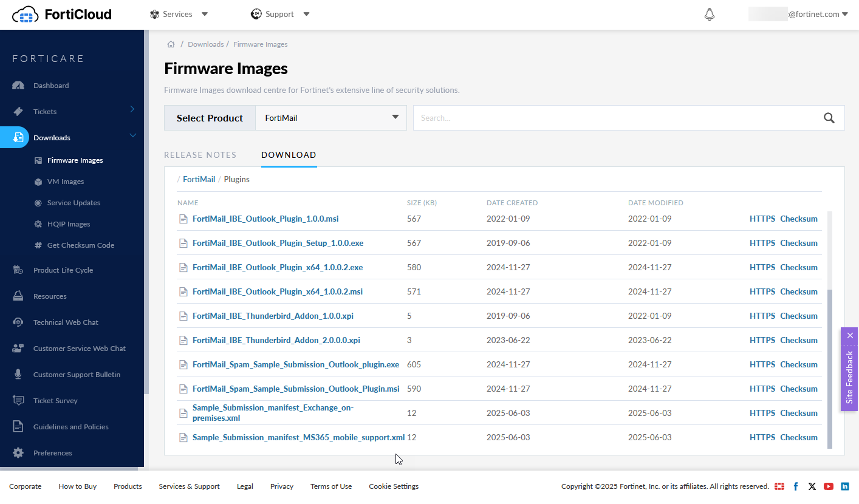This screenshot has height=504, width=859.
Task: Open Technical Web Chat
Action: tap(67, 322)
